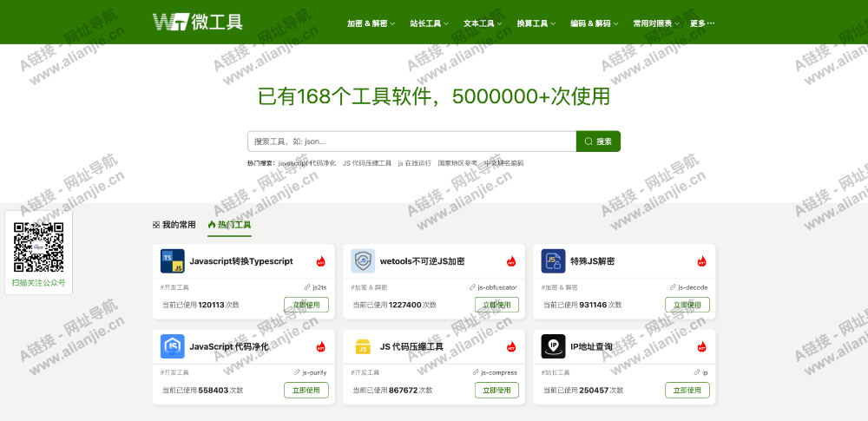Image resolution: width=868 pixels, height=421 pixels.
Task: Expand the 站长工具 menu
Action: tap(429, 23)
